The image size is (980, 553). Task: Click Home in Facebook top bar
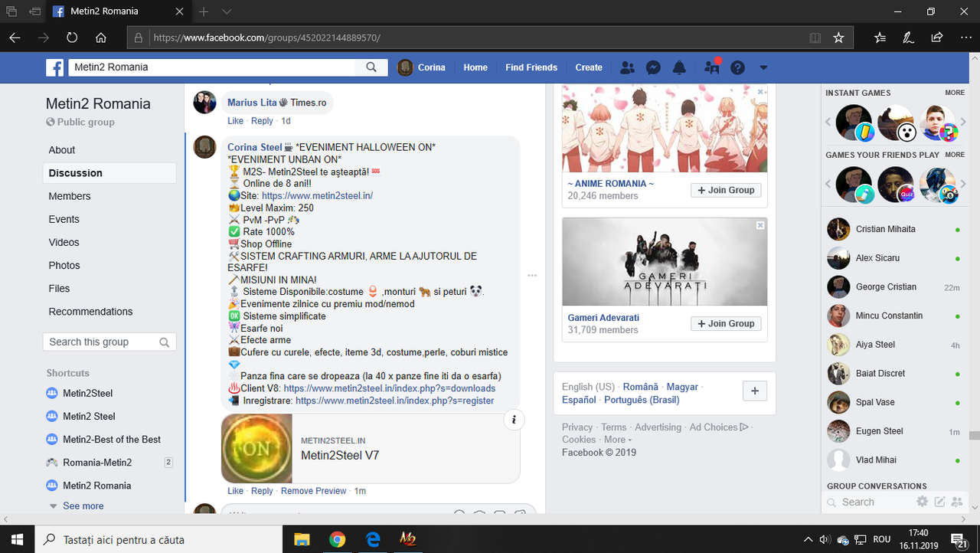475,67
